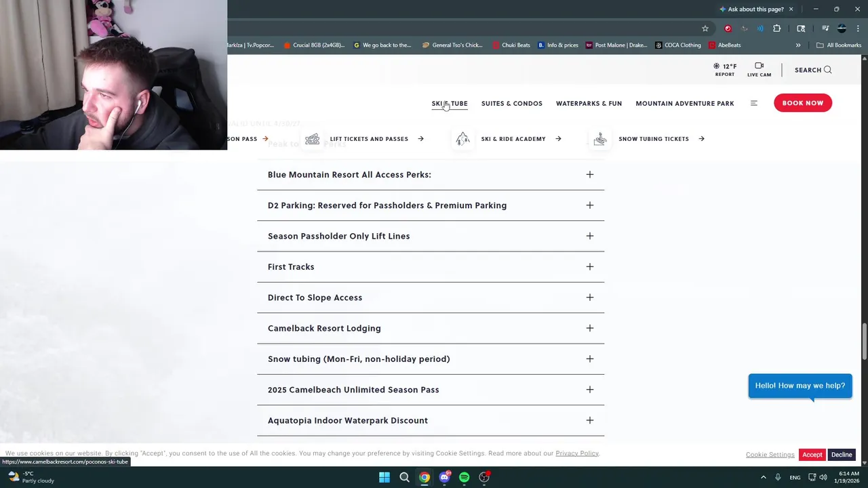Viewport: 868px width, 488px height.
Task: Go to Lift Tickets and Passes
Action: point(369,139)
